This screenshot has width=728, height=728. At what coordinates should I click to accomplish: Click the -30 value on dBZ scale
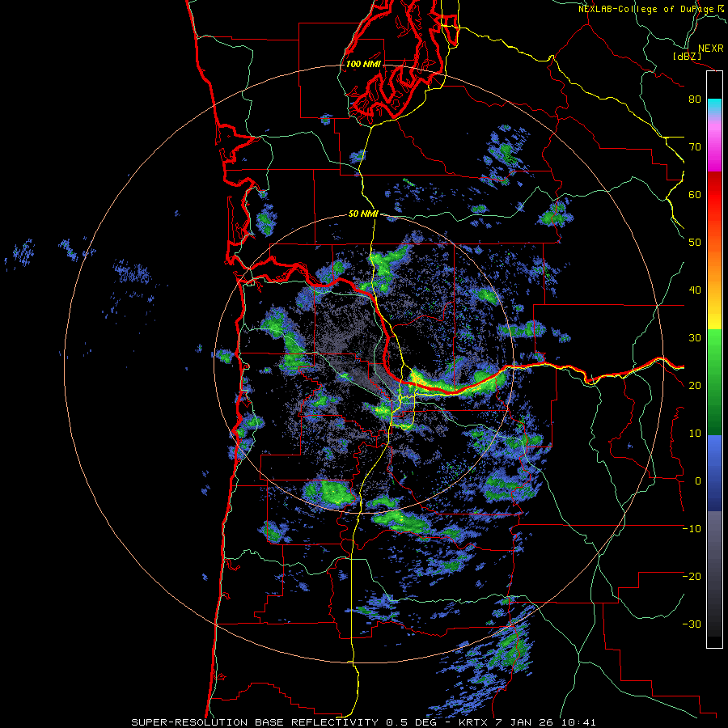click(x=692, y=624)
